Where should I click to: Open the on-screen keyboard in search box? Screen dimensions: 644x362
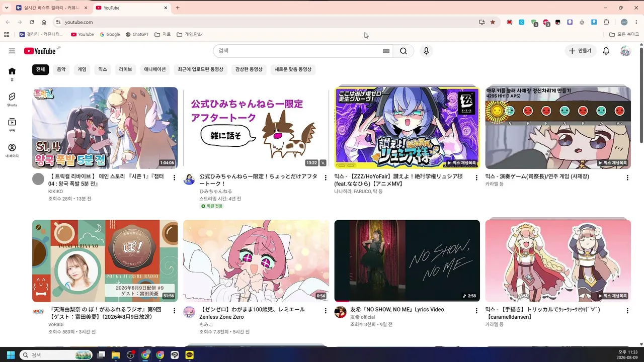[386, 51]
